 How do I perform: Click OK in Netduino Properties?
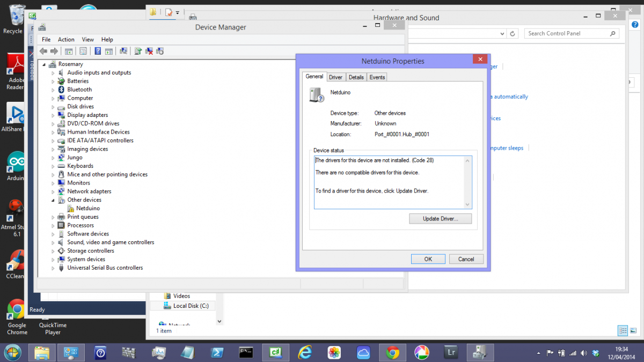(428, 259)
